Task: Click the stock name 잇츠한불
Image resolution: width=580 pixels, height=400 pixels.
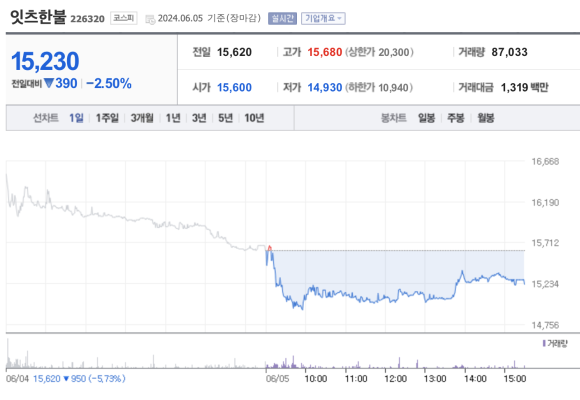Action: coord(38,17)
